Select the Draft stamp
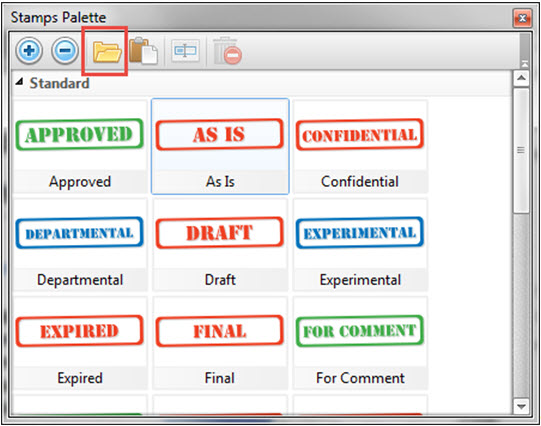The height and width of the screenshot is (426, 541). pos(220,245)
